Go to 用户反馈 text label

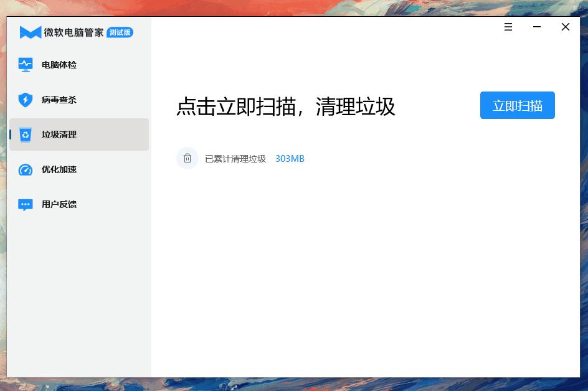pyautogui.click(x=59, y=204)
